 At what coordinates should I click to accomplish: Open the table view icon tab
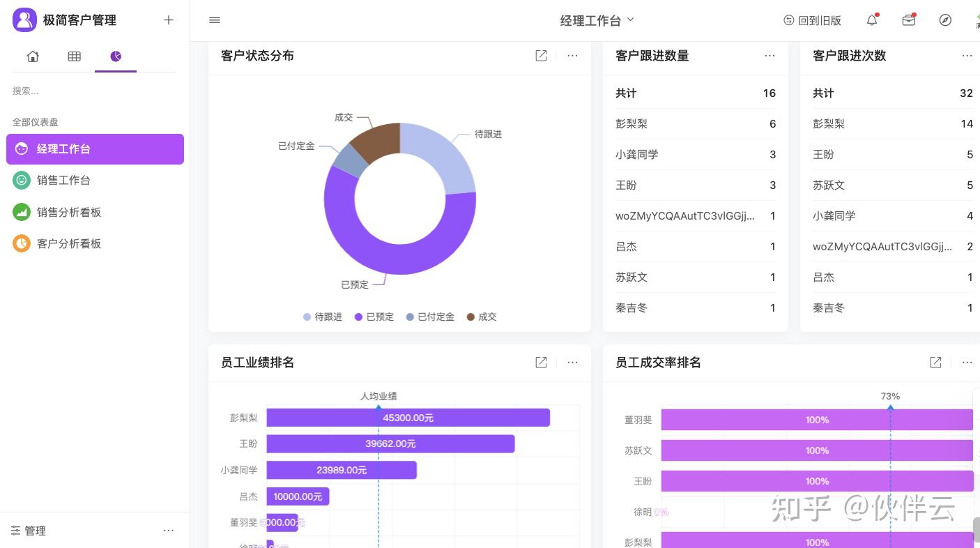[74, 56]
